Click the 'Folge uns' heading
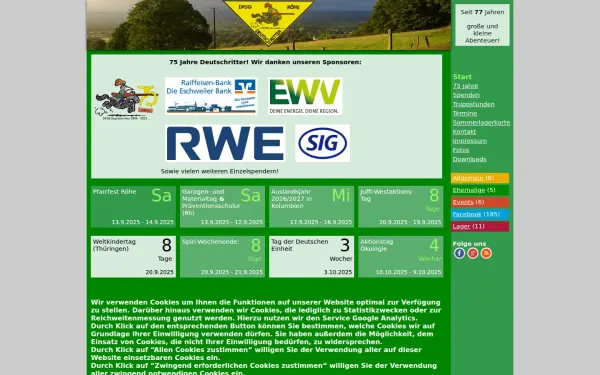 tap(469, 244)
